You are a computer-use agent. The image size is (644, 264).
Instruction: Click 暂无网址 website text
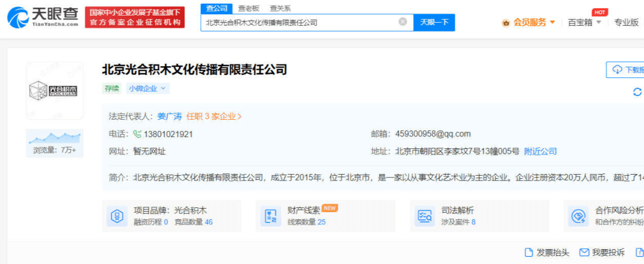pyautogui.click(x=150, y=151)
